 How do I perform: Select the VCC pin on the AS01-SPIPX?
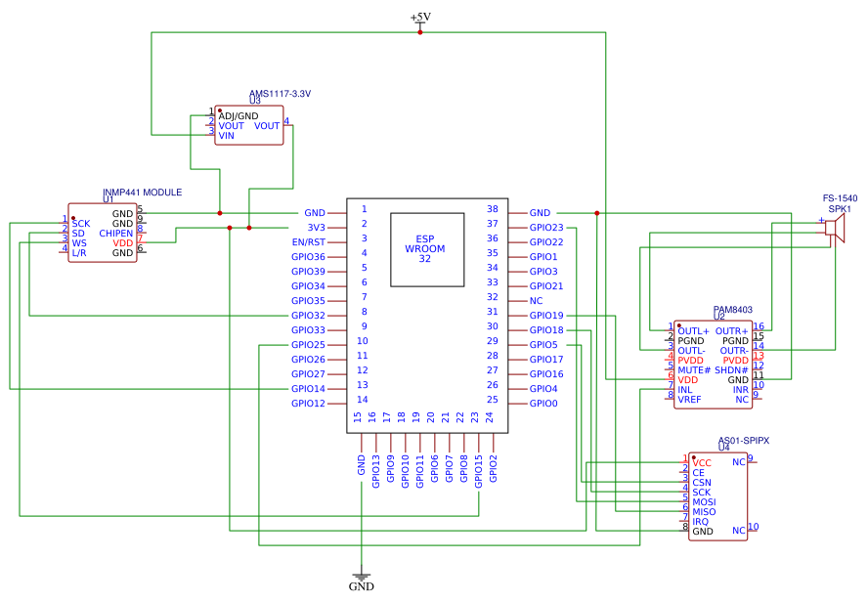(x=702, y=463)
